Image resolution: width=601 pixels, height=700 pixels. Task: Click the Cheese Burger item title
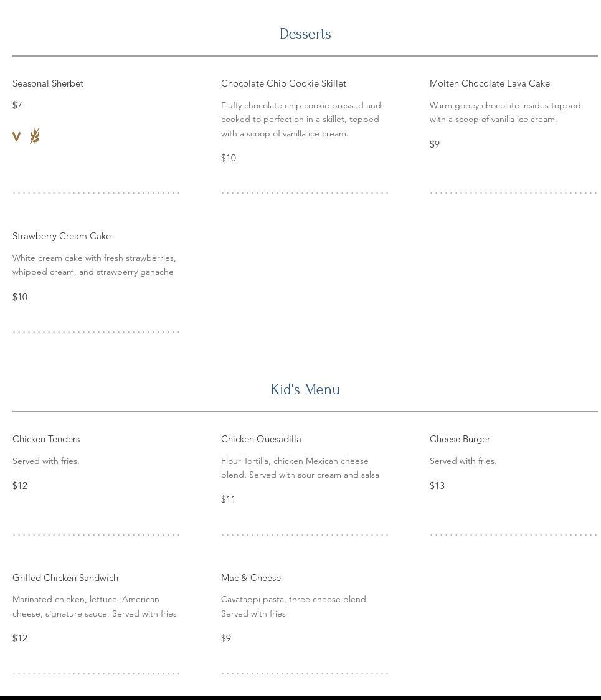coord(460,439)
